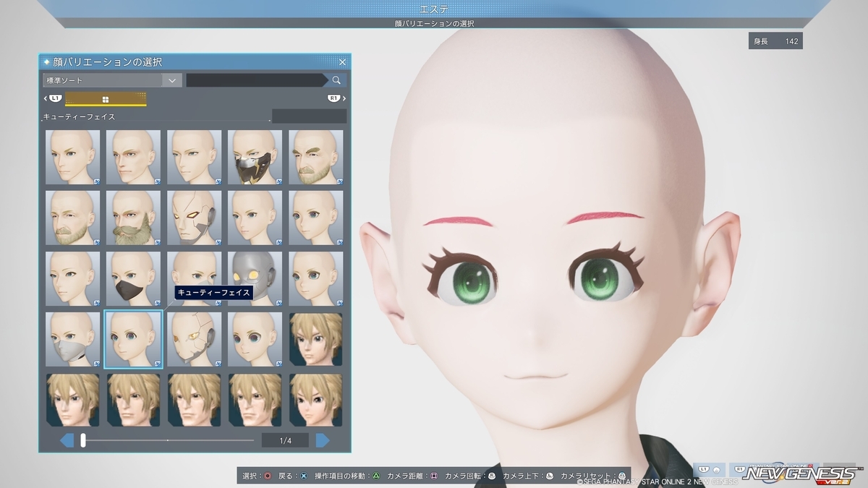The image size is (868, 488).
Task: Choose blond-haired face beside the big-eyed face
Action: tap(316, 339)
